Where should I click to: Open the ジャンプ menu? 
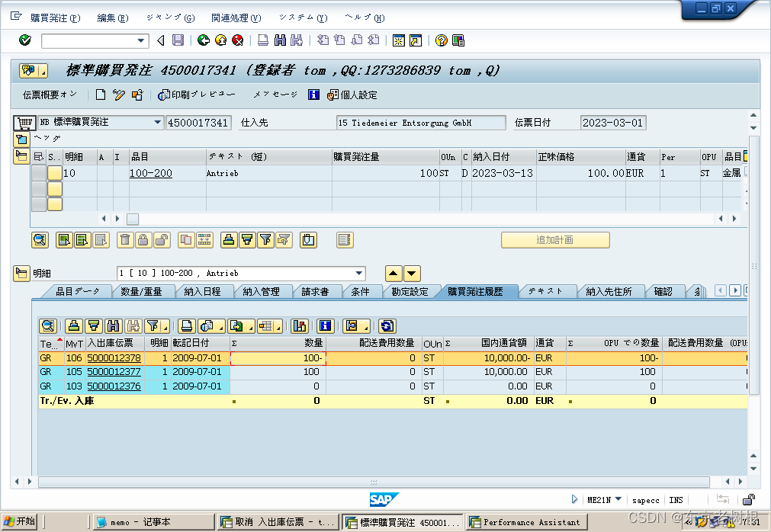169,18
